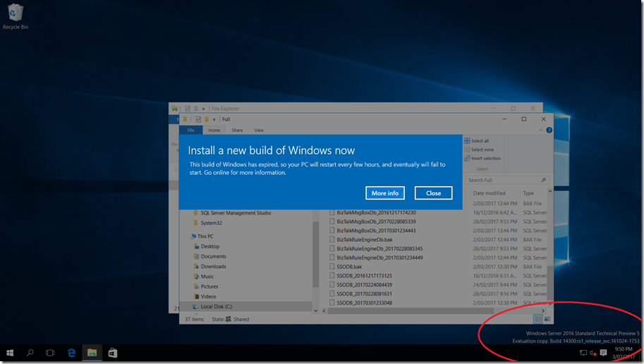Viewport: 644px width, 364px height.
Task: Open the Windows Start menu
Action: [x=10, y=353]
